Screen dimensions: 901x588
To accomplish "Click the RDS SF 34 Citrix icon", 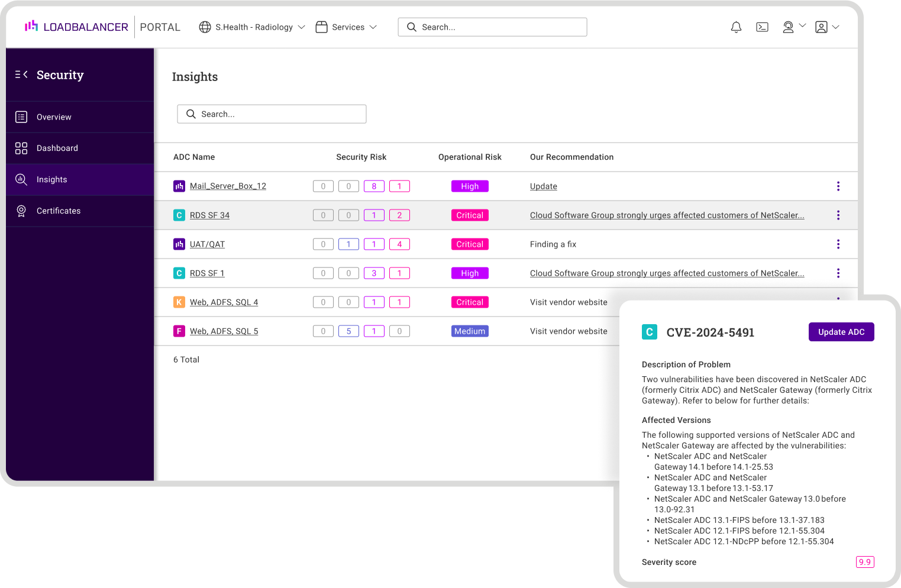I will 179,215.
